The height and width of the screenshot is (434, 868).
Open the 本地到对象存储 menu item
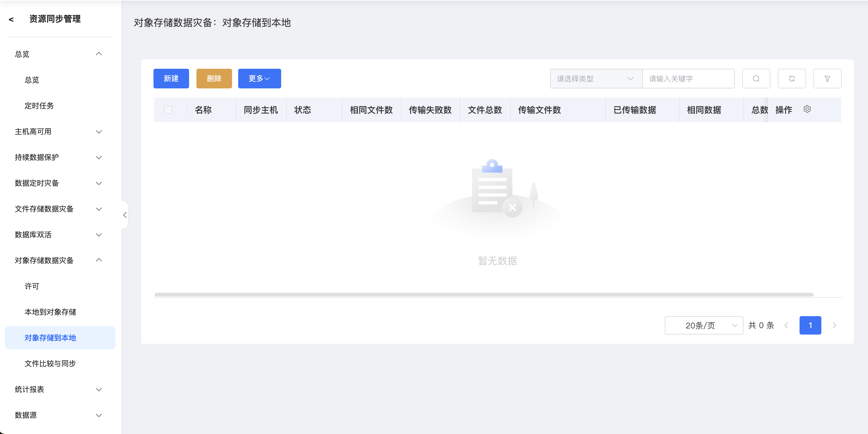pos(50,312)
